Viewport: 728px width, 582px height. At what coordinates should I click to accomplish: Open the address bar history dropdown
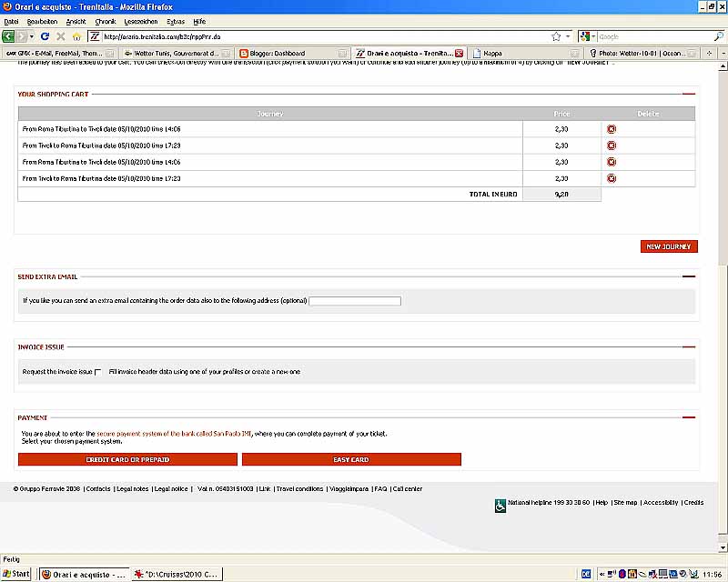(567, 36)
